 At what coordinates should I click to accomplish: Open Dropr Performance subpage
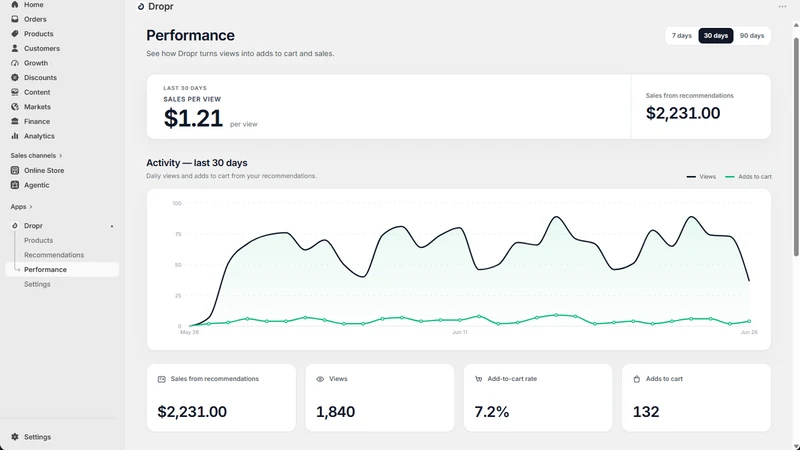pyautogui.click(x=62, y=269)
